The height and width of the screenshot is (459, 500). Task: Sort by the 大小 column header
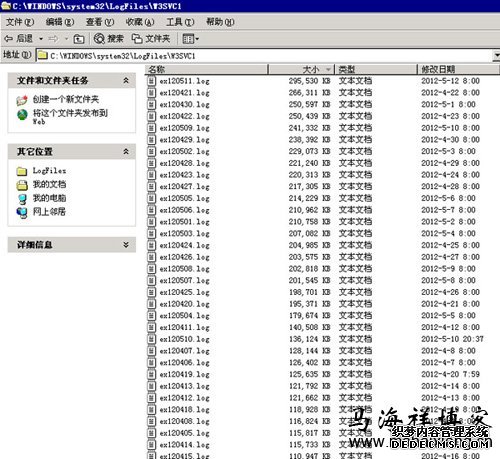click(x=301, y=69)
